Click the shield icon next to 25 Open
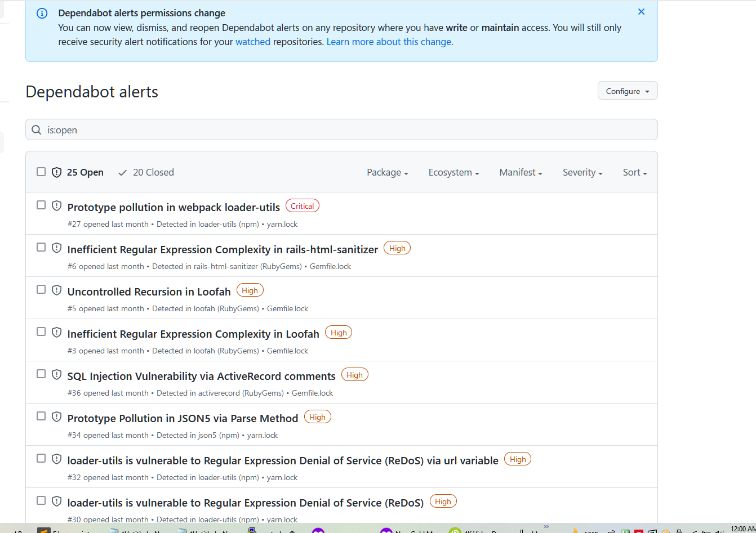756x533 pixels. coord(56,172)
